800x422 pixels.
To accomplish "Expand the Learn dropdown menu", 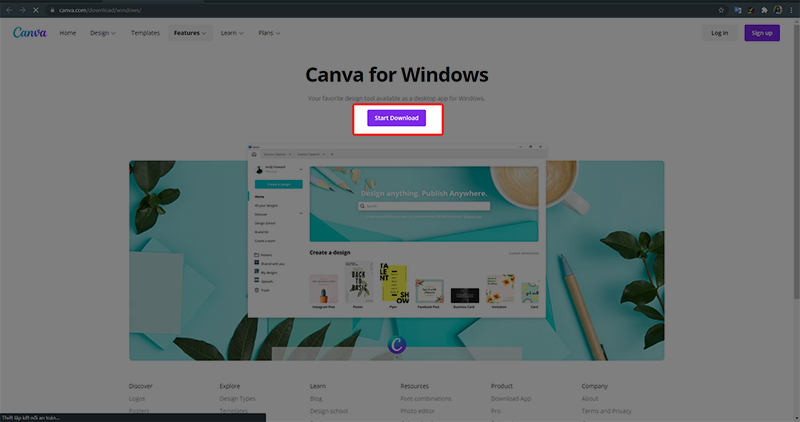I will coord(232,33).
